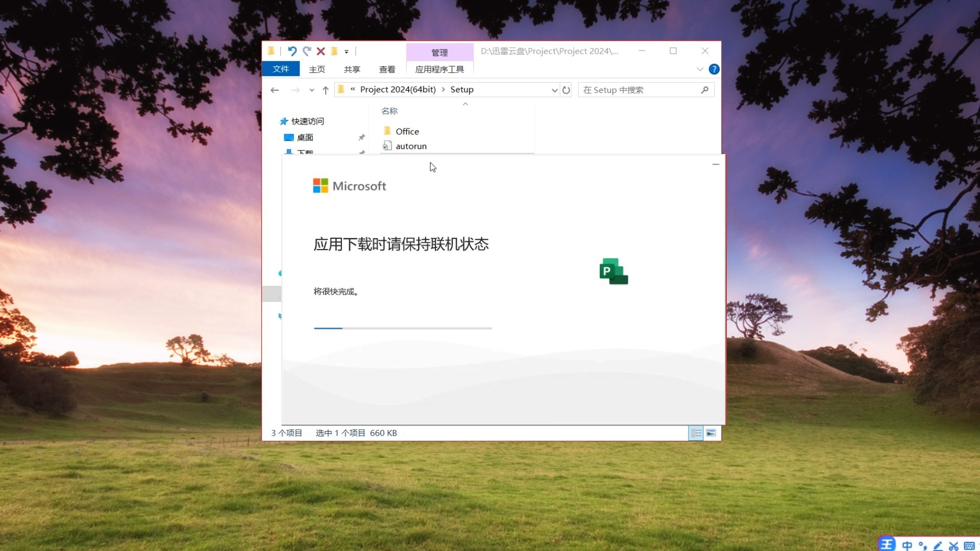Click the back navigation arrow
Viewport: 980px width, 551px height.
coord(275,90)
